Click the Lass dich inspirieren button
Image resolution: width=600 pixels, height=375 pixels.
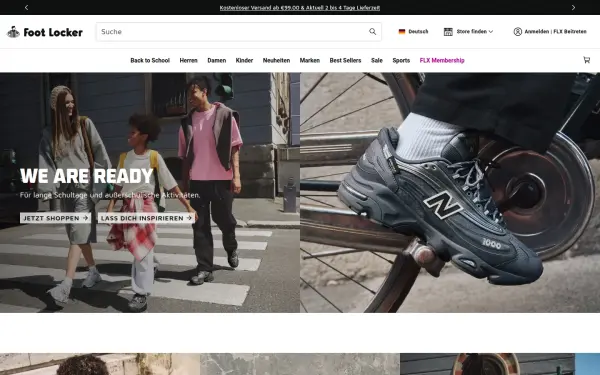tap(146, 218)
